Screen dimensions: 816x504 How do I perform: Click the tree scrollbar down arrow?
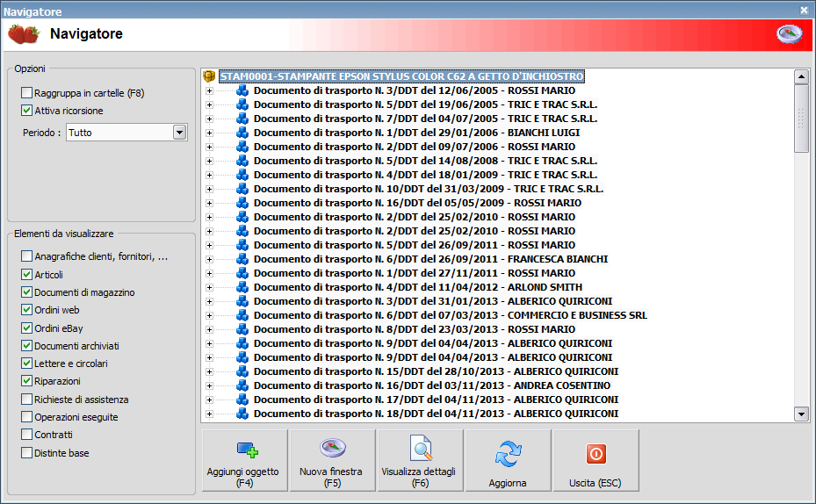(x=801, y=414)
